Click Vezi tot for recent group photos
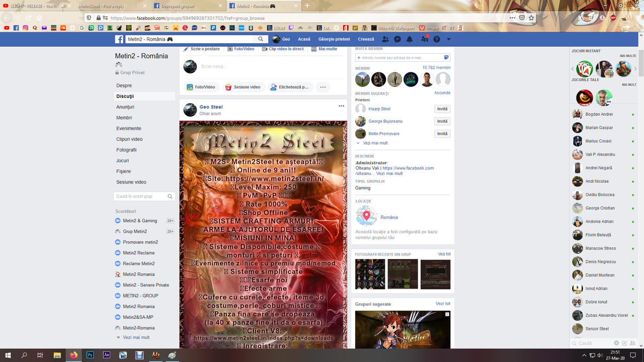This screenshot has width=644, height=362. 444,254
